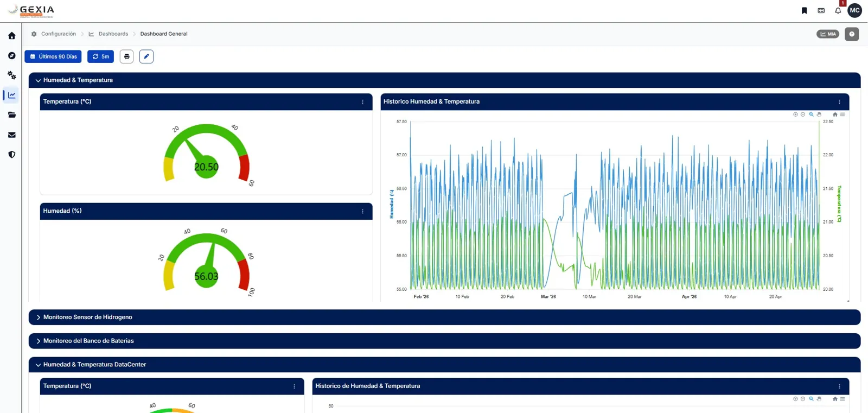Go to Home in the sidebar
Viewport: 868px width, 413px height.
[11, 36]
